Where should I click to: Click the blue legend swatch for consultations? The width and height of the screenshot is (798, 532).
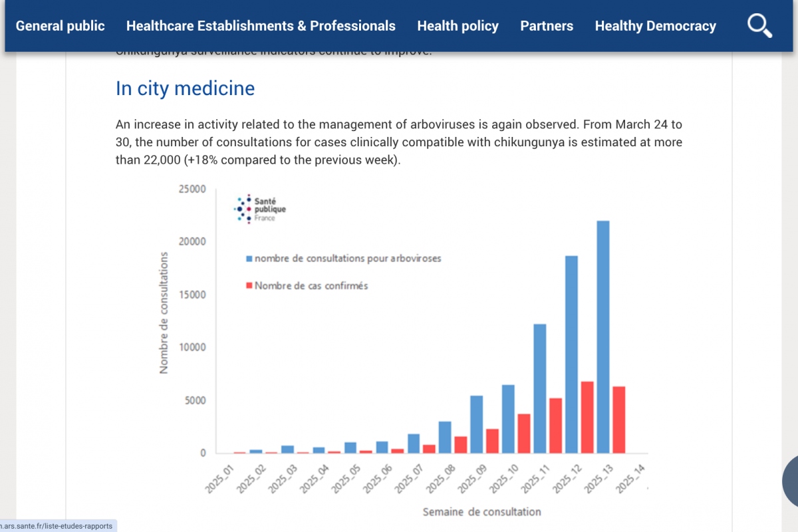coord(249,258)
